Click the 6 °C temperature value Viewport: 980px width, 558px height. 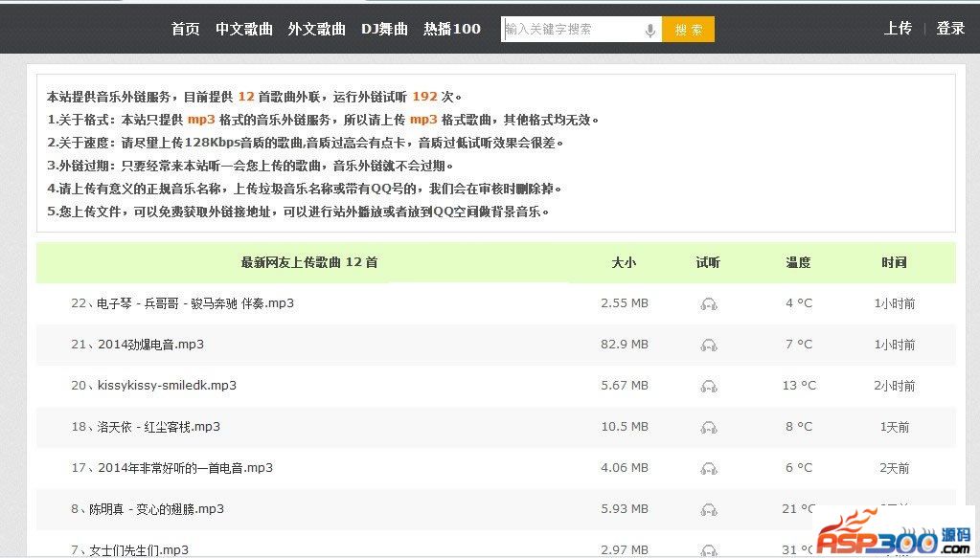click(799, 468)
